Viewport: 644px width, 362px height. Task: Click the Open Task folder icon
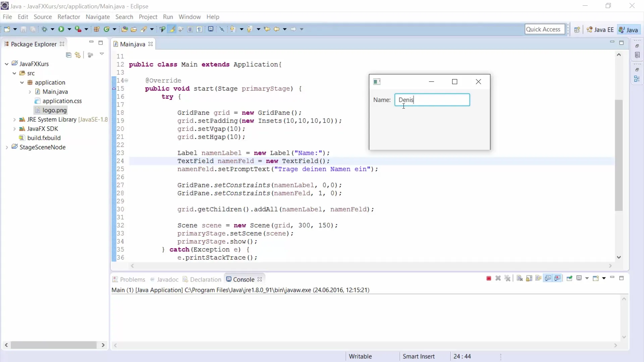(x=134, y=29)
